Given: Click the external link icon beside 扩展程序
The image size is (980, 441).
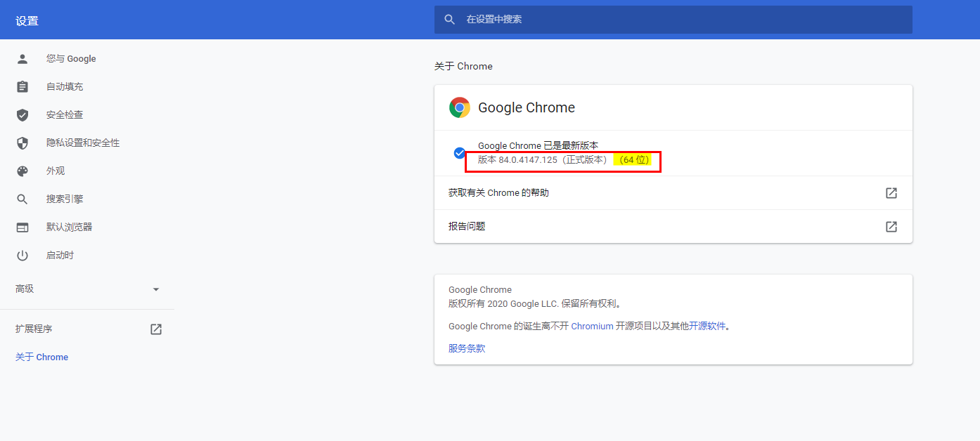Looking at the screenshot, I should tap(156, 329).
